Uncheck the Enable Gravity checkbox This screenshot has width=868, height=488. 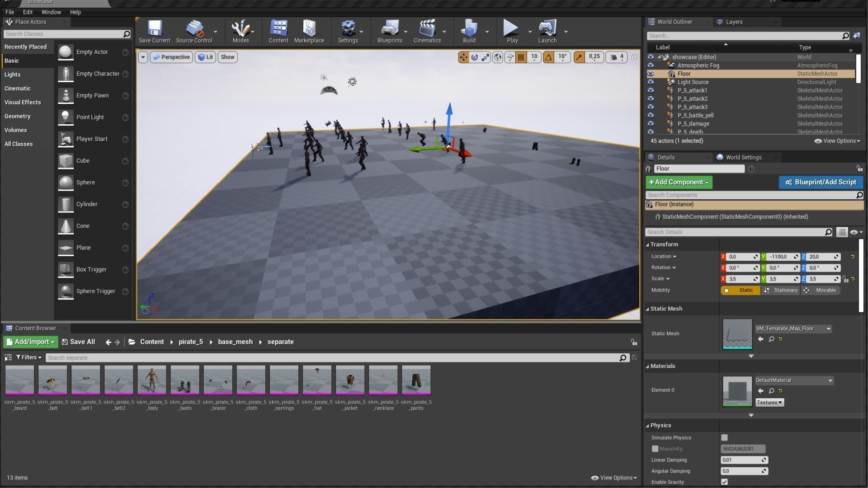coord(724,482)
